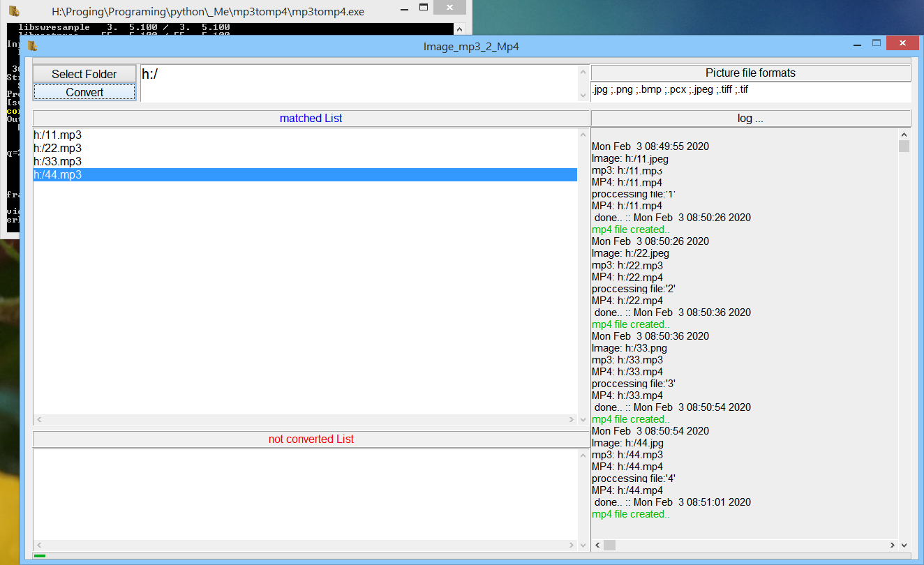The image size is (924, 565).
Task: Select h:/11.mp3 in matched list
Action: 58,135
